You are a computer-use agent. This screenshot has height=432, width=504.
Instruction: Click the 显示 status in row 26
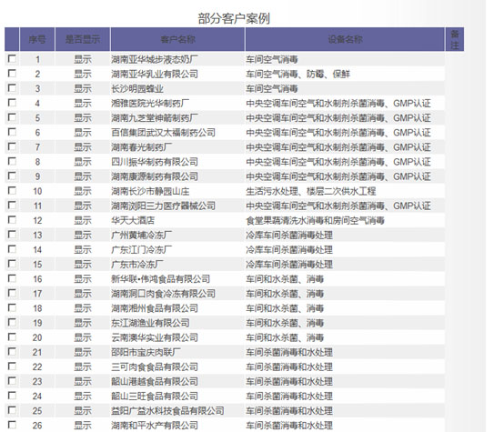click(x=83, y=426)
